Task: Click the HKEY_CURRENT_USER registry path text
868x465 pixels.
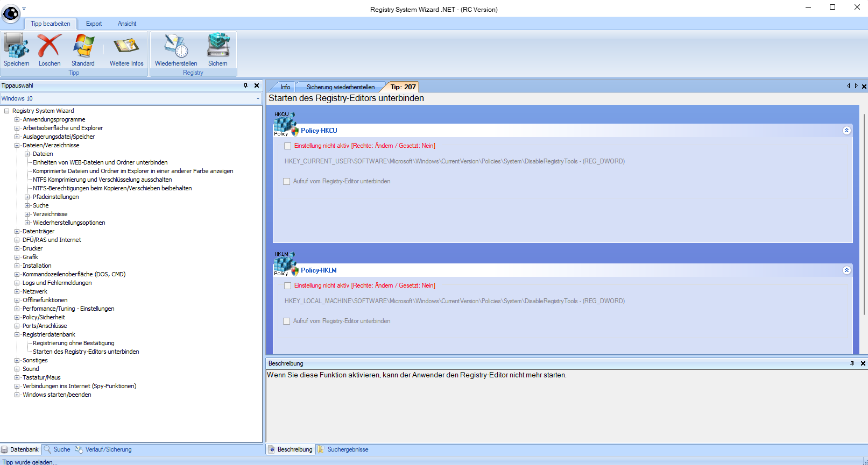Action: 455,161
